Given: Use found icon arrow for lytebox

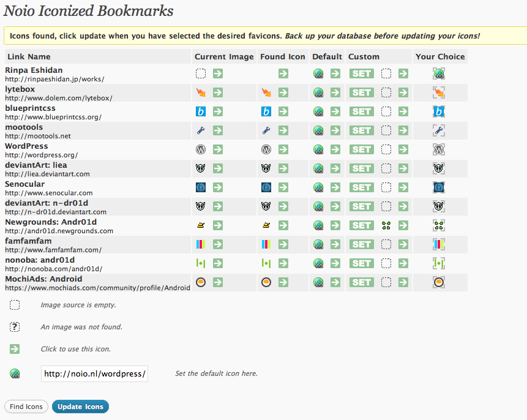Looking at the screenshot, I should click(x=283, y=92).
